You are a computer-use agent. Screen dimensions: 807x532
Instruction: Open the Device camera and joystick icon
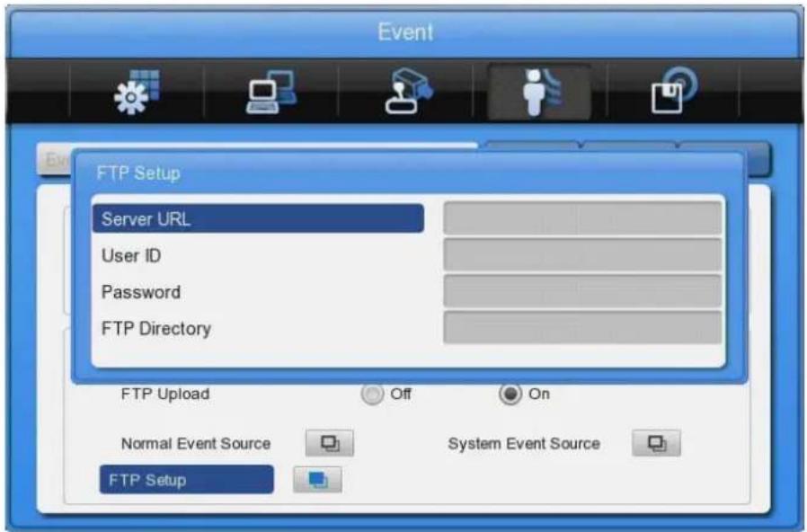click(x=409, y=91)
